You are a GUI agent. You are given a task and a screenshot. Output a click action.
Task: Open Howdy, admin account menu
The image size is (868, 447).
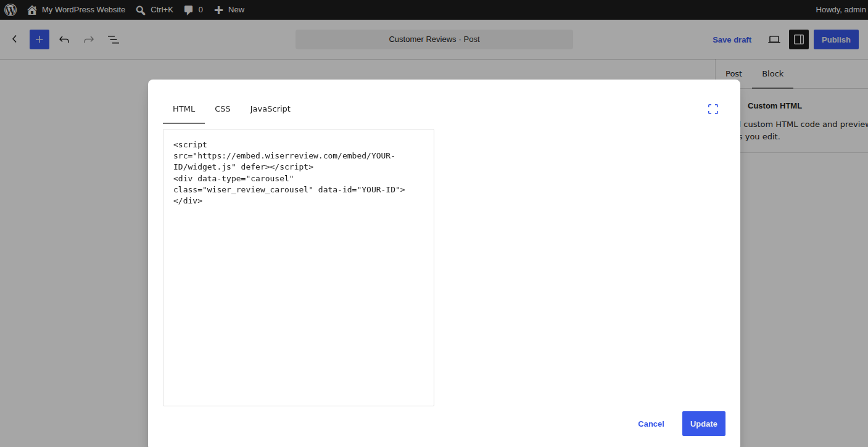coord(840,10)
